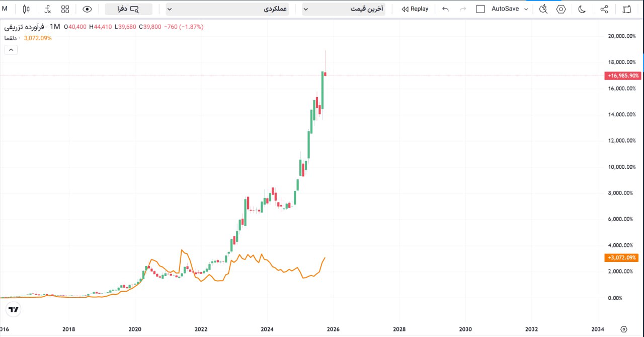Click the M timeframe menu item

tap(5, 9)
